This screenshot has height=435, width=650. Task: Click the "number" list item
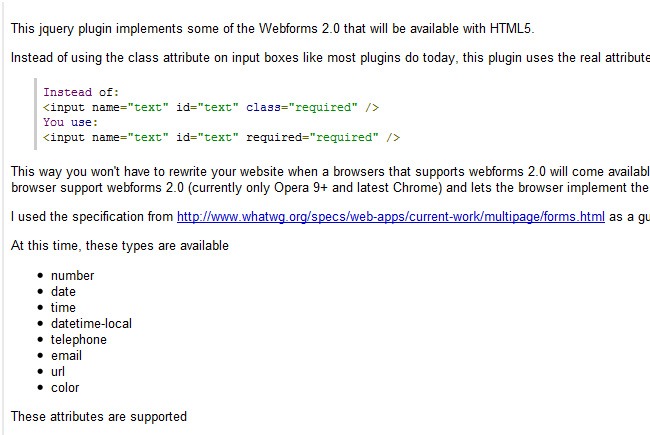pos(72,275)
